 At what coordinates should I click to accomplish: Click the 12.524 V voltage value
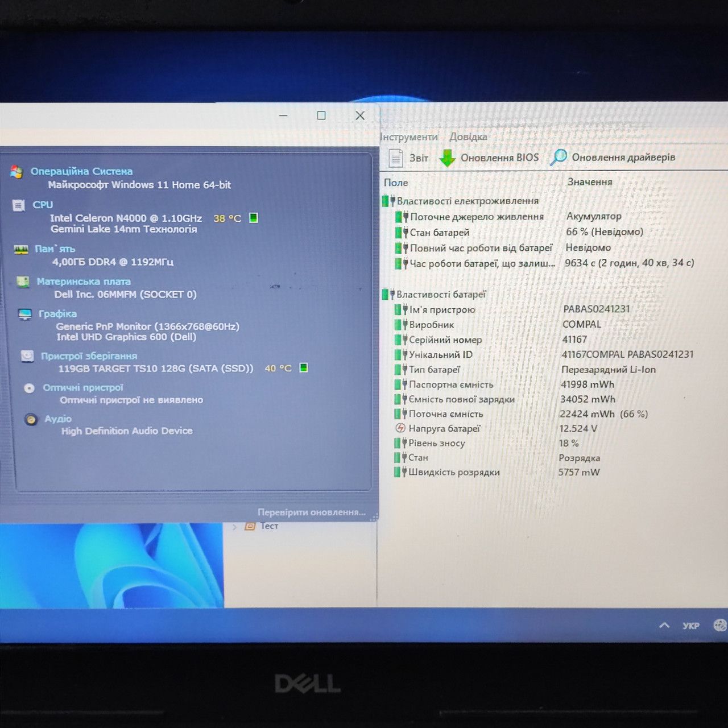pyautogui.click(x=578, y=428)
